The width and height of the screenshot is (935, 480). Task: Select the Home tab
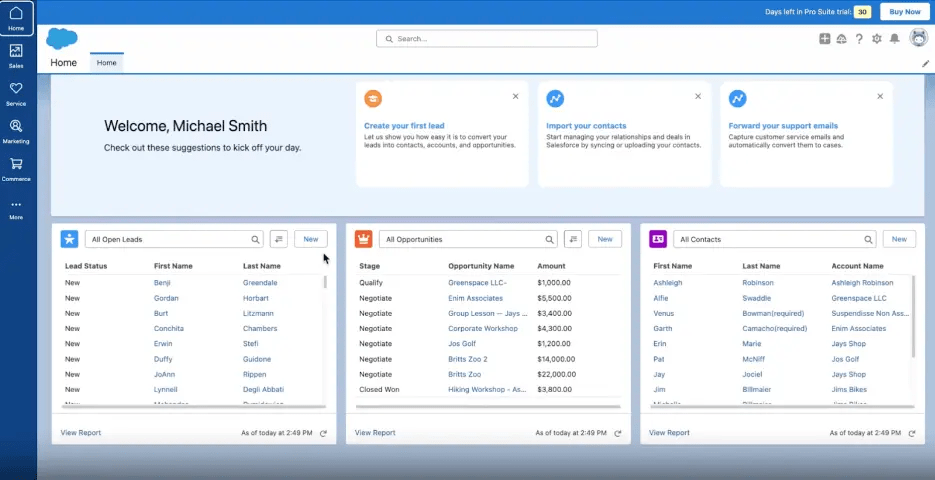click(107, 63)
